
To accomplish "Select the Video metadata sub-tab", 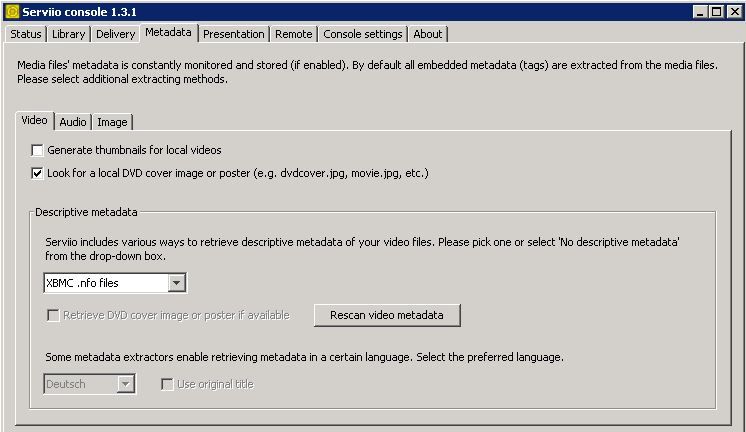I will pos(35,121).
